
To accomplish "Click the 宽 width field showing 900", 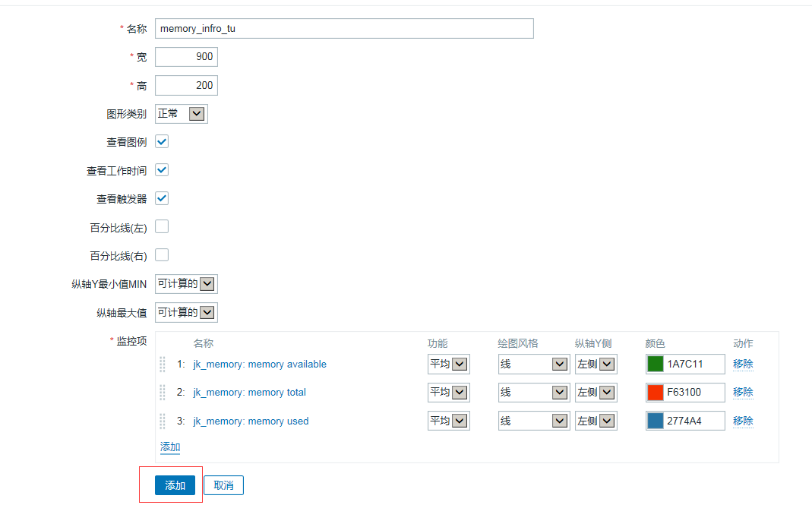I will 186,57.
